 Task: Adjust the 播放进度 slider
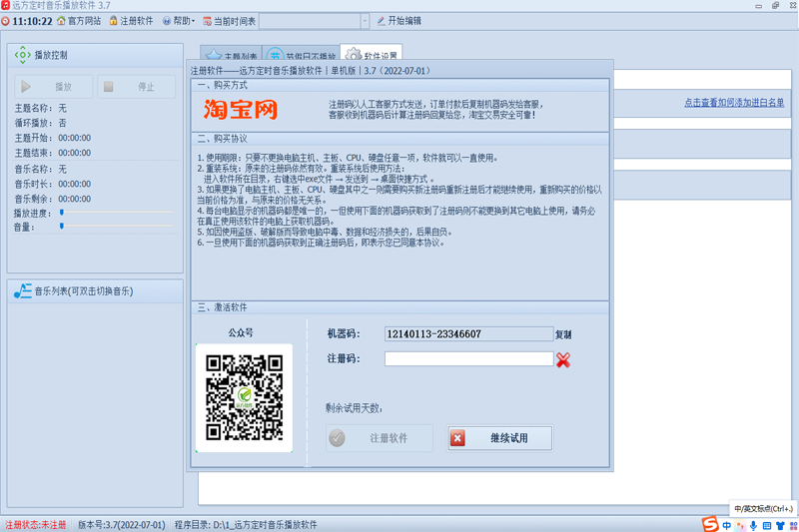click(116, 213)
